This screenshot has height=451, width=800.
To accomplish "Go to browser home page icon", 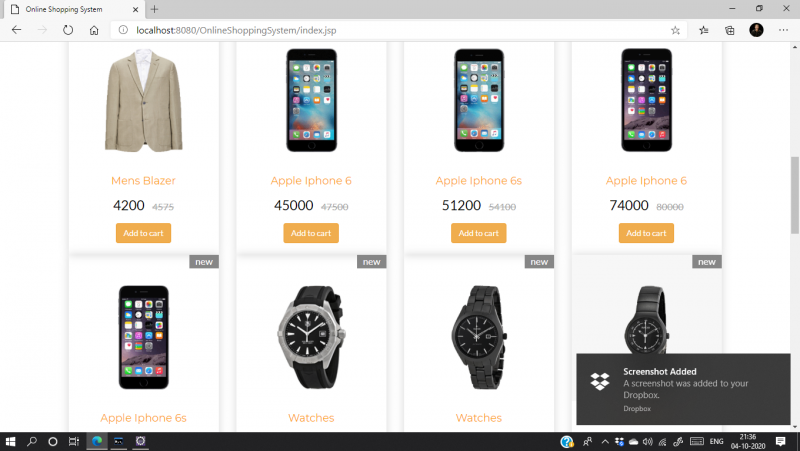I will (94, 30).
